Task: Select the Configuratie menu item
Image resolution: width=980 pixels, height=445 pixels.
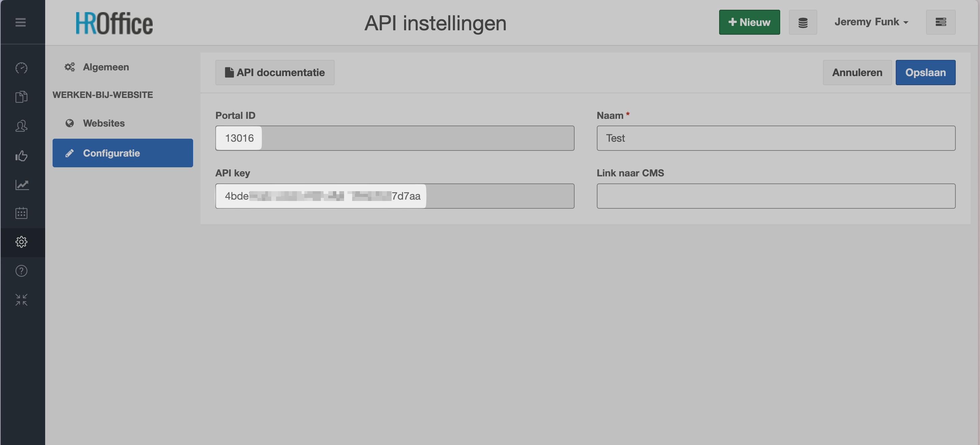Action: click(x=123, y=153)
